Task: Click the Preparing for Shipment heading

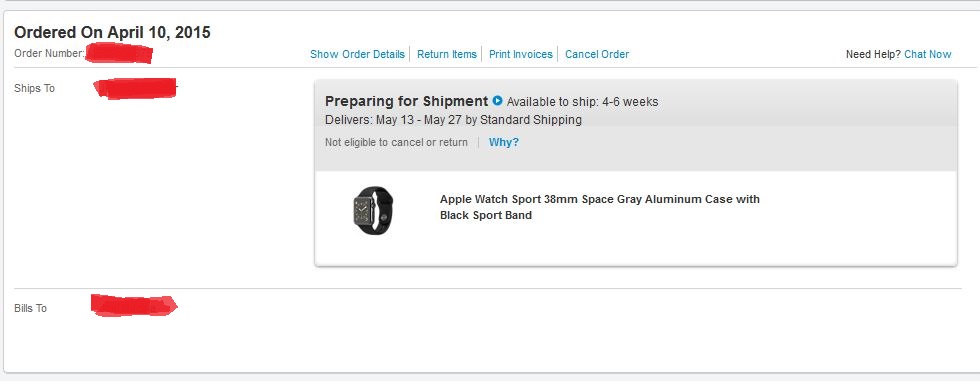Action: [406, 101]
